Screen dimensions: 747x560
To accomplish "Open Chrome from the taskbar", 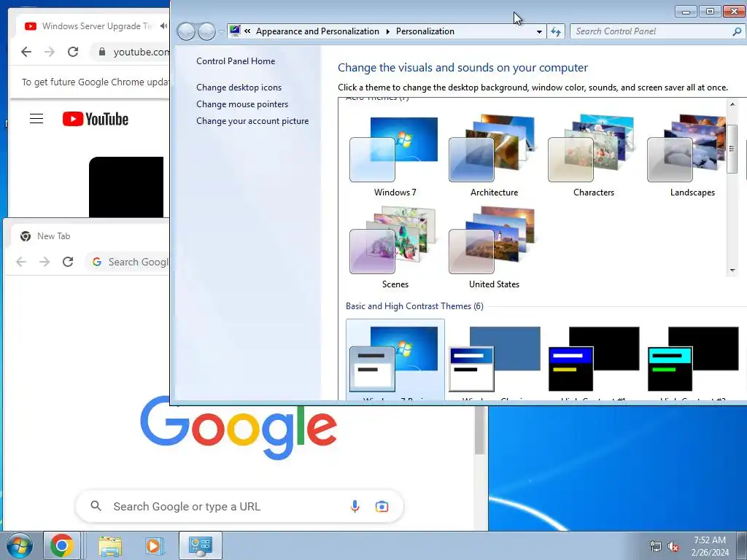I will (x=61, y=545).
